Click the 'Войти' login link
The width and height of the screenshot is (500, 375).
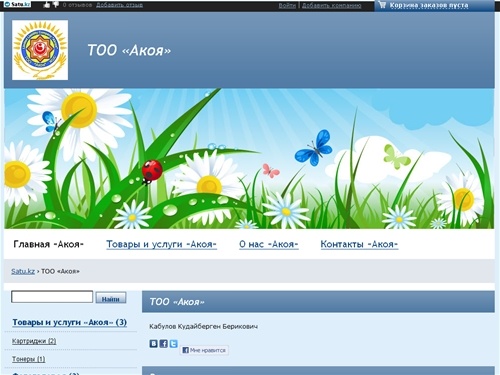(x=287, y=5)
